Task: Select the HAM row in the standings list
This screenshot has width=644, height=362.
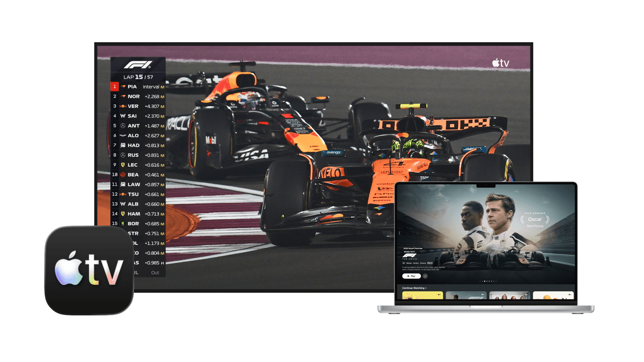Action: (138, 214)
